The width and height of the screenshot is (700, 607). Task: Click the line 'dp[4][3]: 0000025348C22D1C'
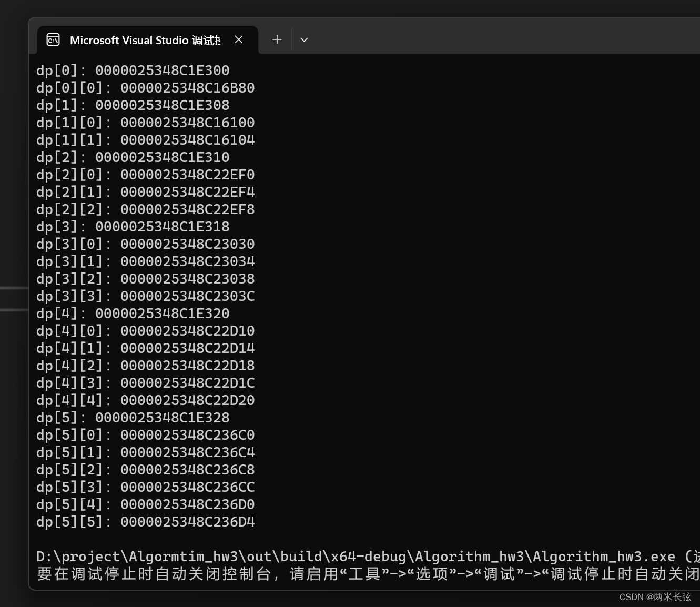point(146,383)
